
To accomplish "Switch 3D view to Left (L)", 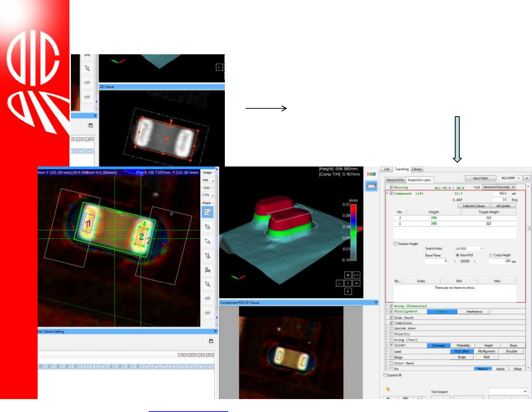I will [x=340, y=283].
